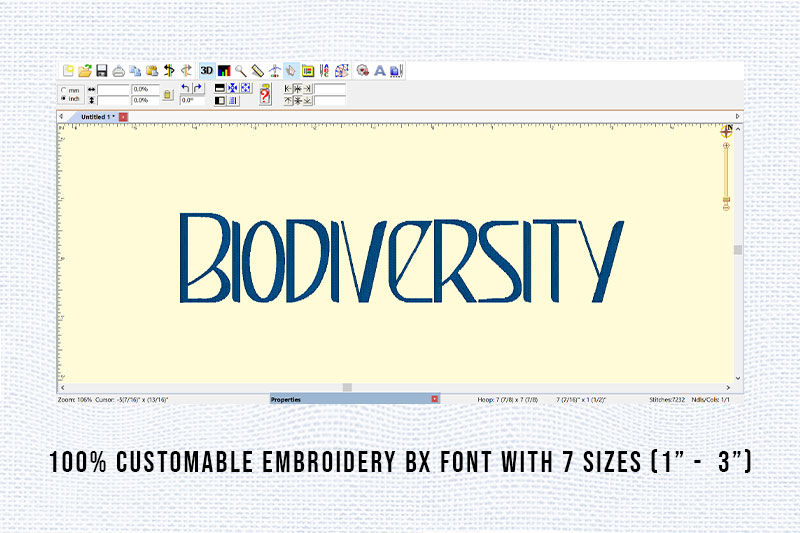Screen dimensions: 800x533
Task: Paste from the clipboard
Action: [152, 71]
